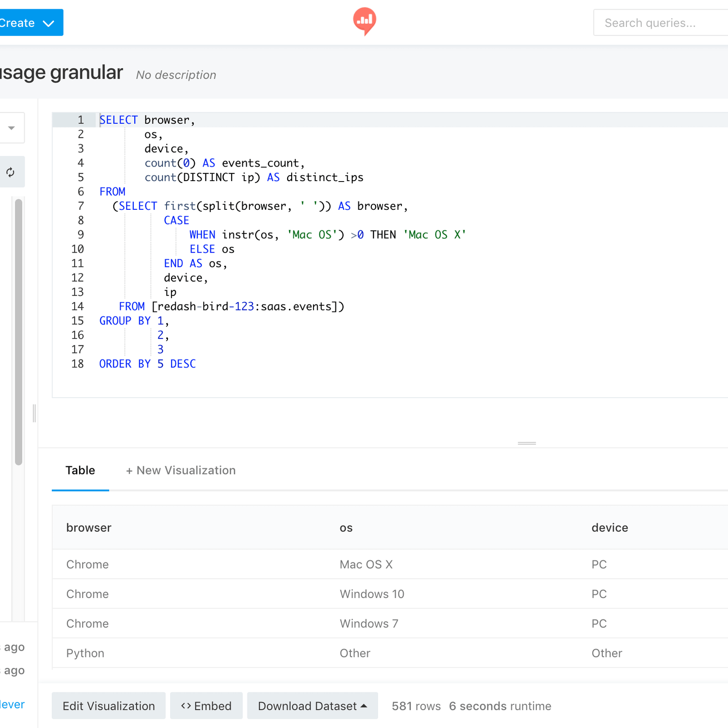
Task: Click the CASE keyword on line 8
Action: [177, 220]
